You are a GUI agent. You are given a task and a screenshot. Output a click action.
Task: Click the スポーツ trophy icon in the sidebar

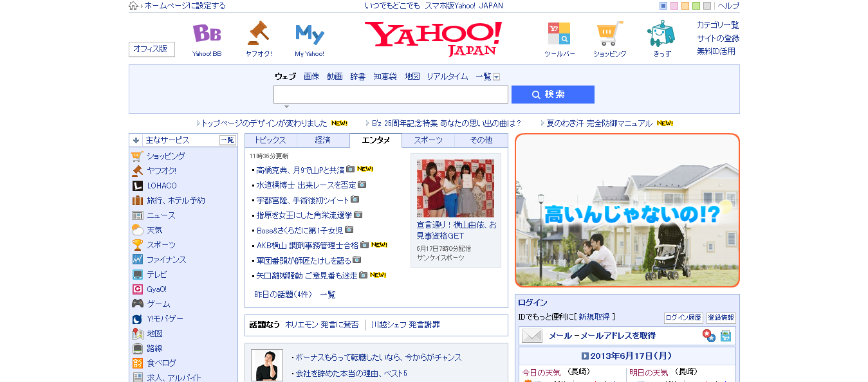(137, 245)
